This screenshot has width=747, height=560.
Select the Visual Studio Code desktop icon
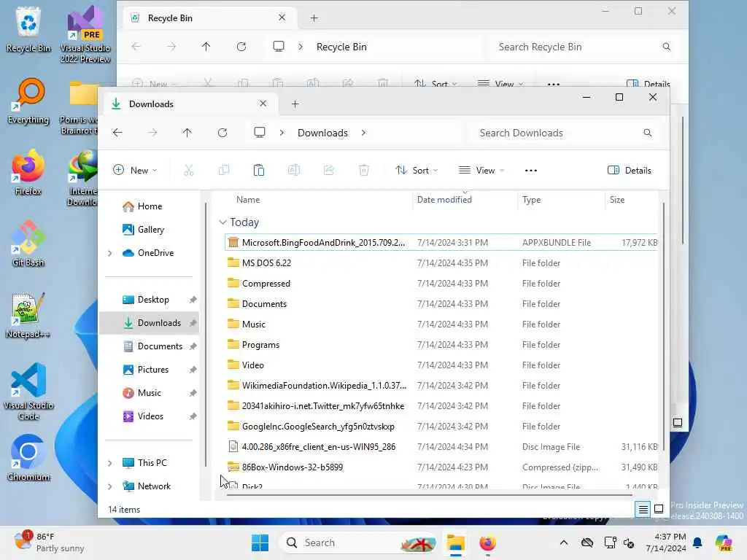[x=28, y=392]
